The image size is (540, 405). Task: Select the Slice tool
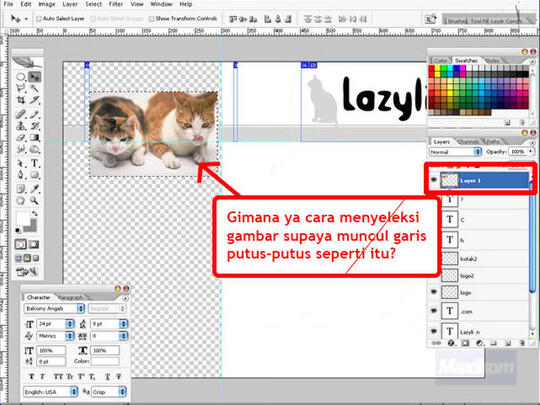click(x=34, y=100)
